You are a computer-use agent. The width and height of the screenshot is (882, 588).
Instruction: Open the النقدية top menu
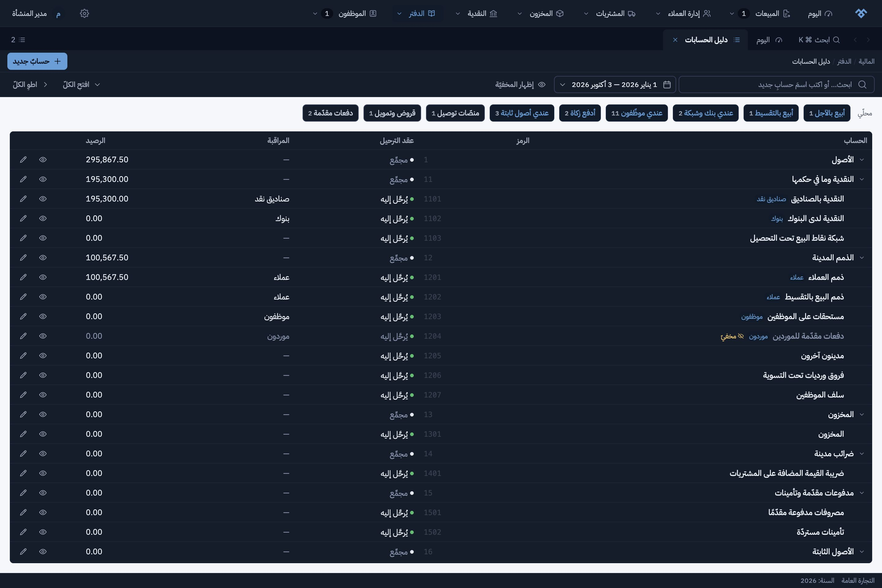(x=476, y=13)
